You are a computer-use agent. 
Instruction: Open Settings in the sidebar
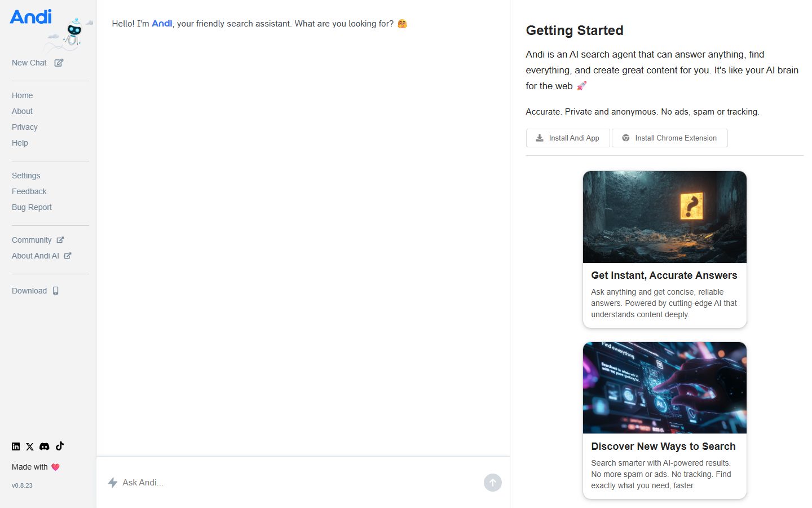tap(26, 176)
